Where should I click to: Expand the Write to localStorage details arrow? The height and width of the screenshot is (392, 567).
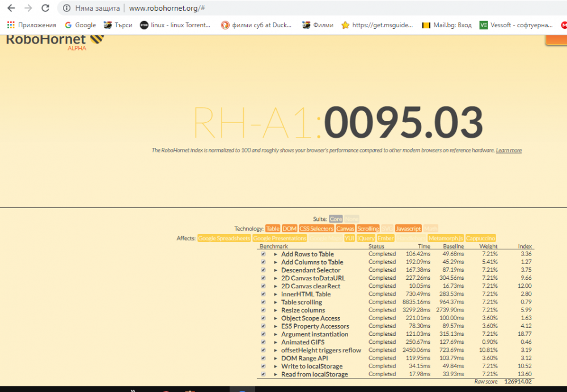(x=276, y=367)
